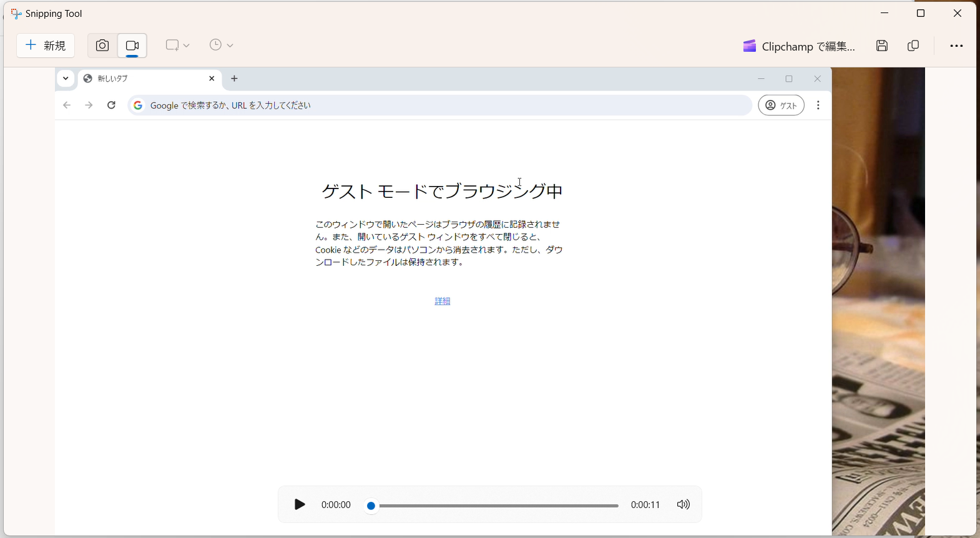Open the See more three-dot menu

pos(956,46)
